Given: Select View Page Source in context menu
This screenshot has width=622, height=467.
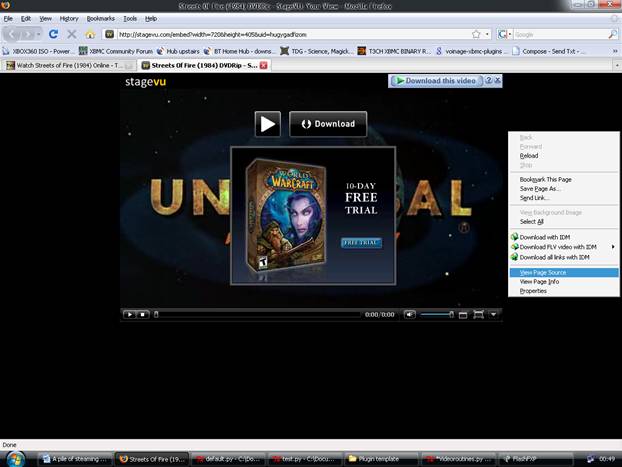Looking at the screenshot, I should pyautogui.click(x=564, y=273).
